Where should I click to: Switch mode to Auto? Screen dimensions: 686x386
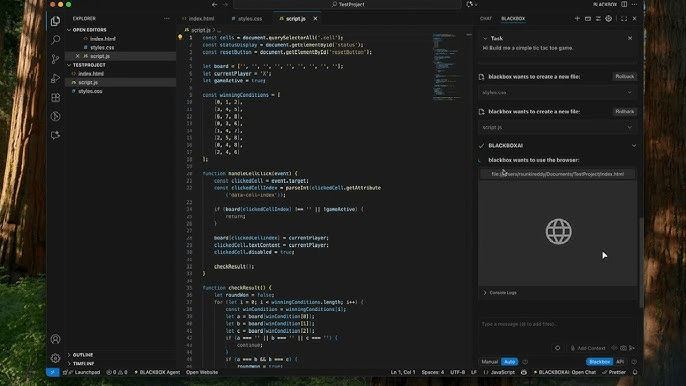click(510, 361)
